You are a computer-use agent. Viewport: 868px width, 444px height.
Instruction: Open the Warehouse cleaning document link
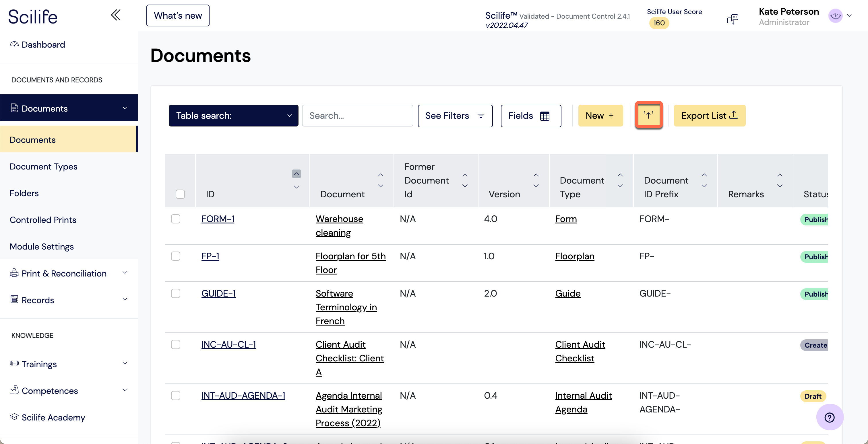point(339,225)
